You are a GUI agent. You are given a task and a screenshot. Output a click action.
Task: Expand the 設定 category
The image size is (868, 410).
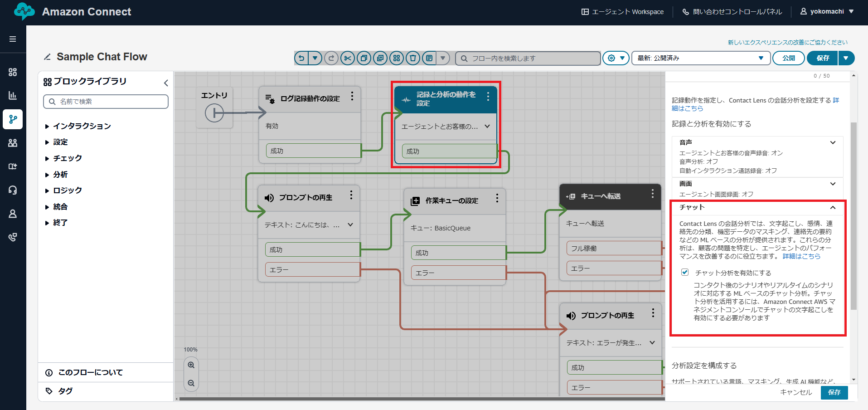click(57, 142)
